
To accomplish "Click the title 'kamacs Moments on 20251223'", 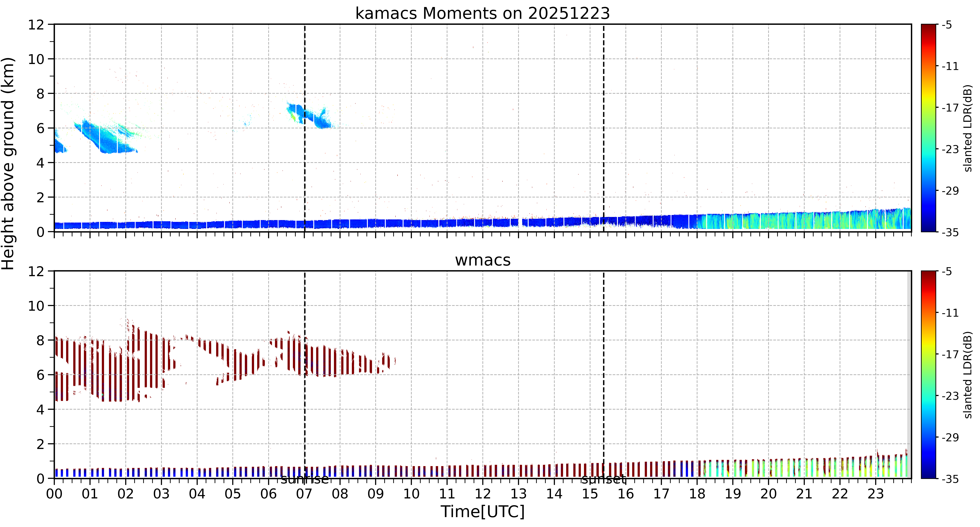I will pyautogui.click(x=482, y=13).
